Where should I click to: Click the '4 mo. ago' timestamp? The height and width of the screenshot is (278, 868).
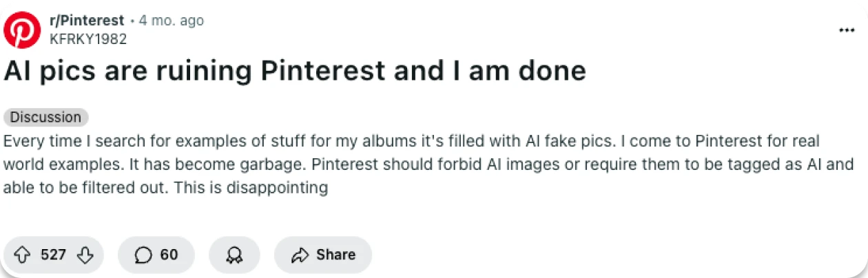[x=172, y=21]
